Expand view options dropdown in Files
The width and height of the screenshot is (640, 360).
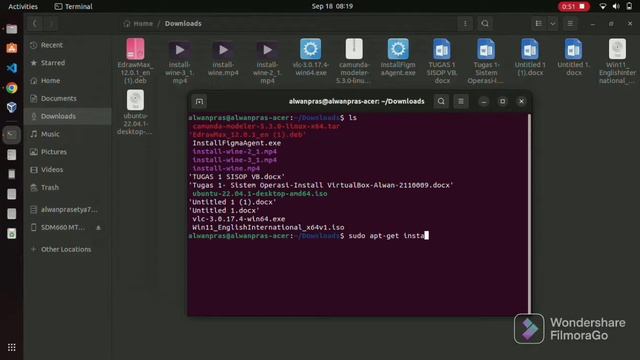pyautogui.click(x=553, y=24)
